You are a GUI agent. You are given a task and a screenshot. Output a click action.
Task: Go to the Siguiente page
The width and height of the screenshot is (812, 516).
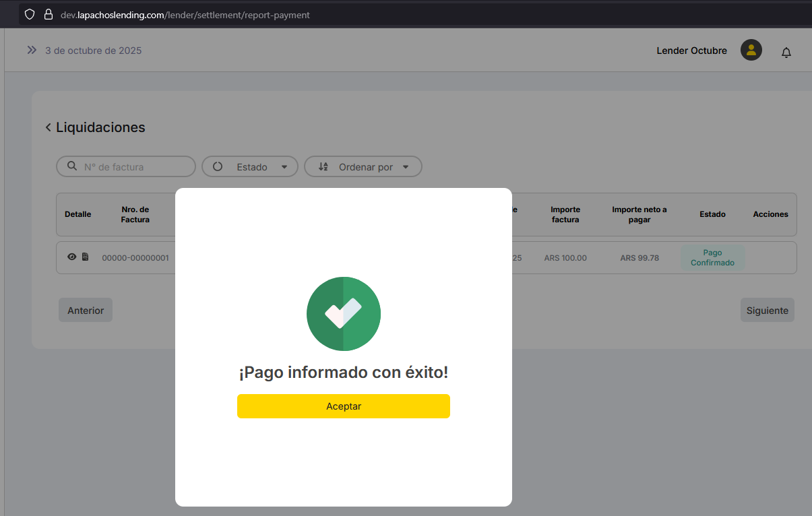[767, 311]
